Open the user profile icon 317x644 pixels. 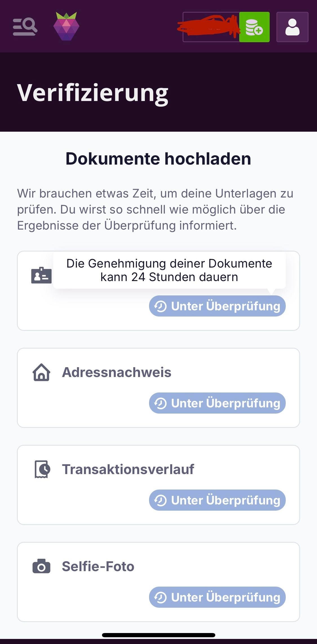tap(292, 27)
